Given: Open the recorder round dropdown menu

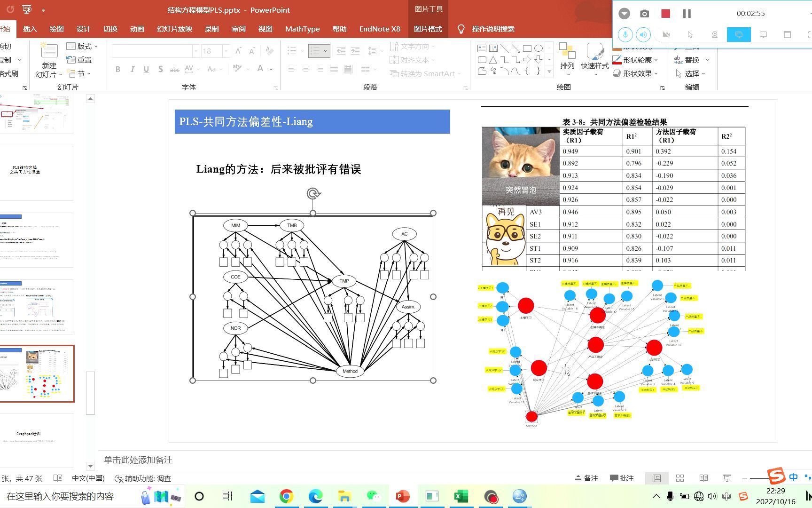Looking at the screenshot, I should point(624,14).
